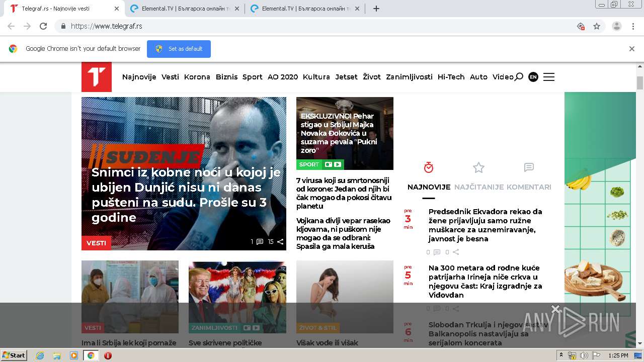
Task: Switch to NAJČITANIJE tab
Action: [479, 187]
